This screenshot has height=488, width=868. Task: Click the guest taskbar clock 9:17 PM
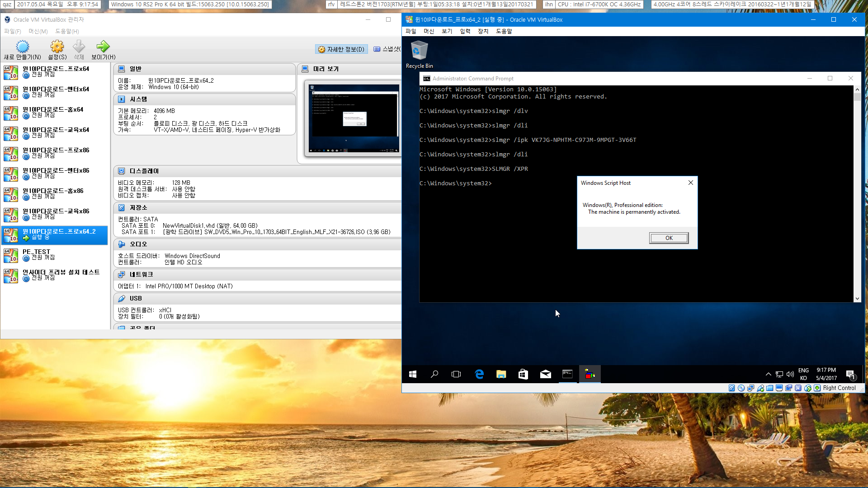point(826,374)
